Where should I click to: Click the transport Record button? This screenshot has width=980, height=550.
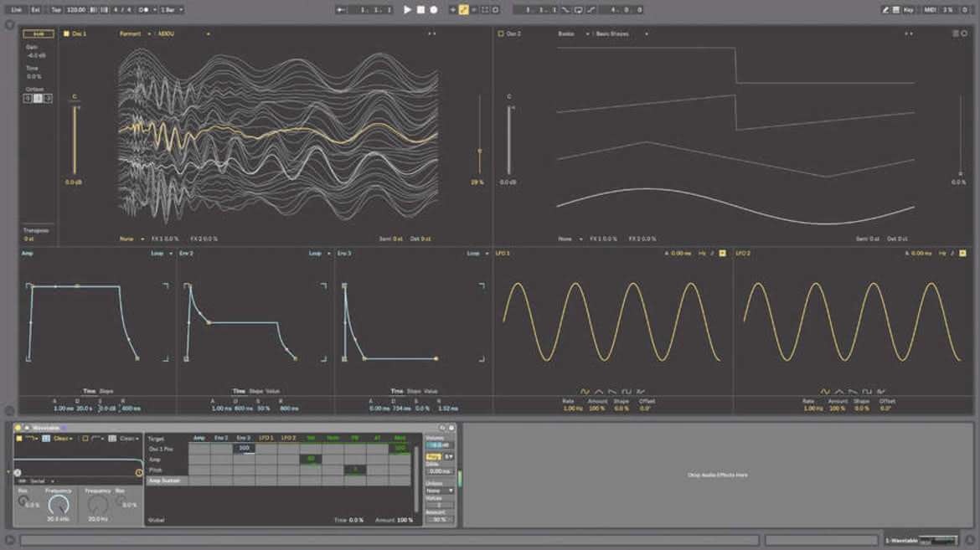(433, 9)
